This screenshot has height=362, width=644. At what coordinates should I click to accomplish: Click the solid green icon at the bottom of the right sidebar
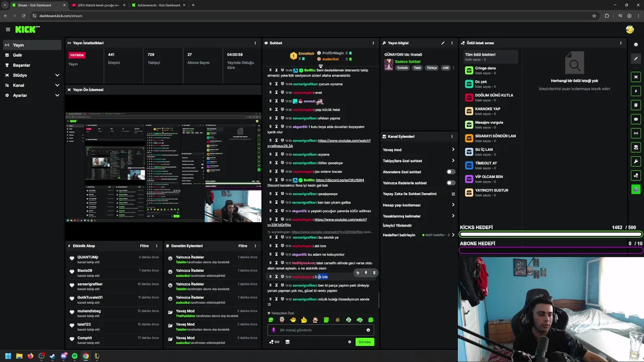[x=636, y=190]
